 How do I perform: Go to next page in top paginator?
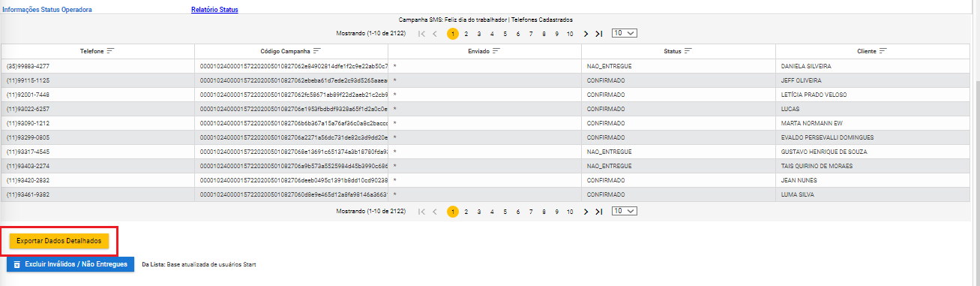click(x=586, y=34)
